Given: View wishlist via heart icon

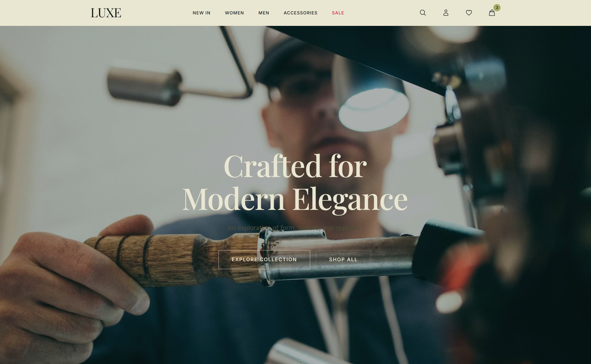Looking at the screenshot, I should 469,13.
